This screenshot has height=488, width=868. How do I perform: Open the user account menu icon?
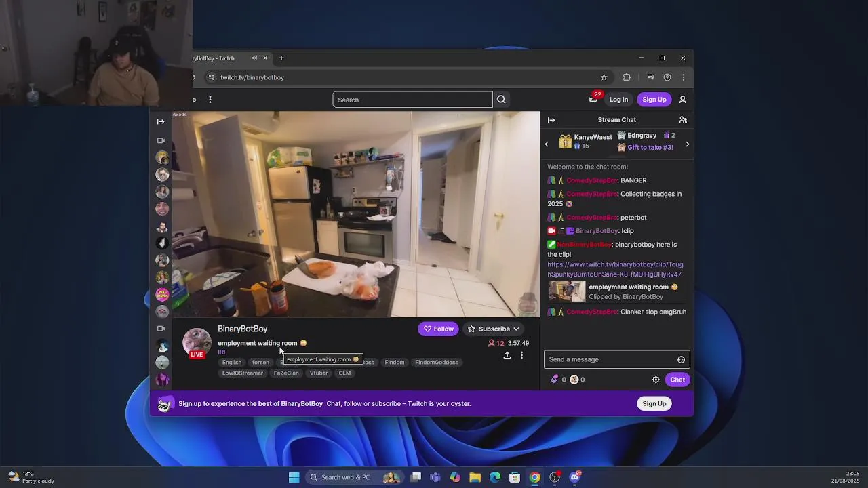(683, 100)
